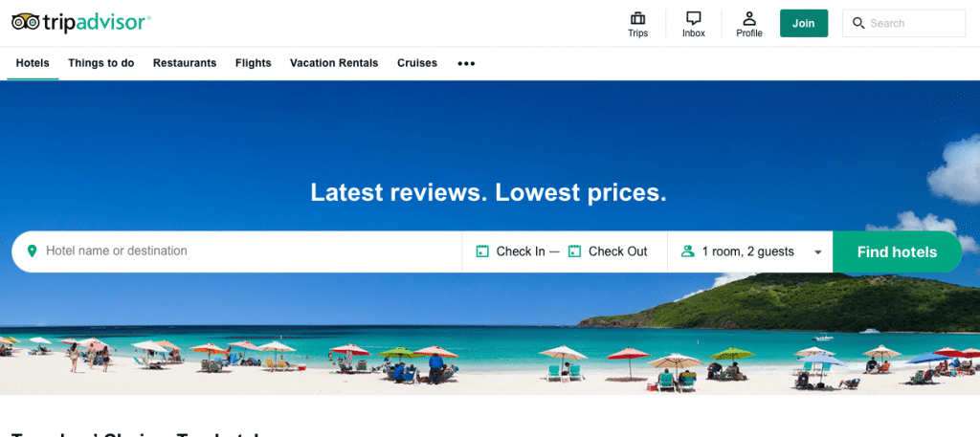Image resolution: width=980 pixels, height=437 pixels.
Task: Open the Inbox message icon
Action: (693, 17)
